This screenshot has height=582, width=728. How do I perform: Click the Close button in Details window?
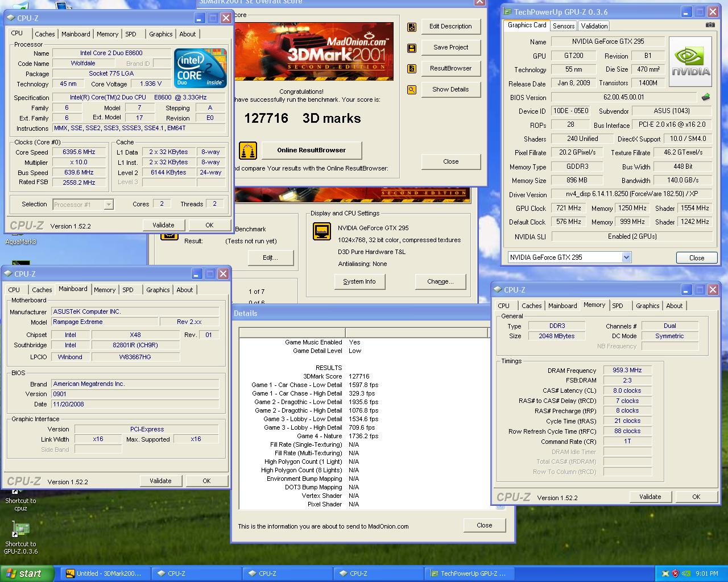(x=485, y=526)
